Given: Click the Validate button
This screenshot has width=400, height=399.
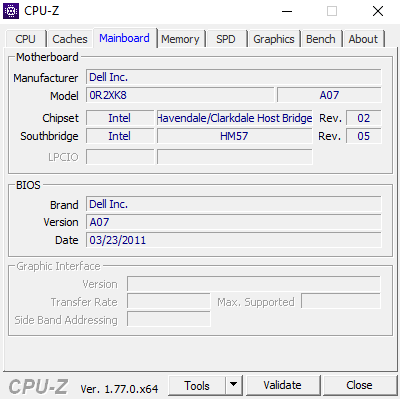Looking at the screenshot, I should coord(282,385).
